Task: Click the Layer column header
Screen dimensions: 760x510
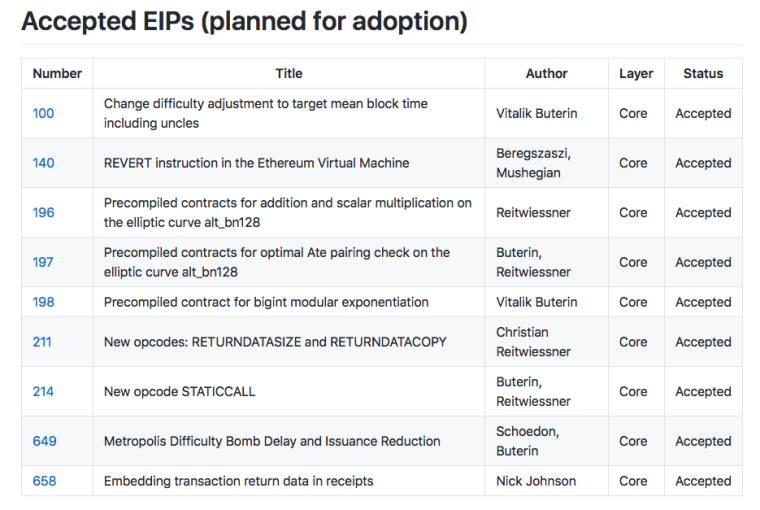Action: (636, 73)
